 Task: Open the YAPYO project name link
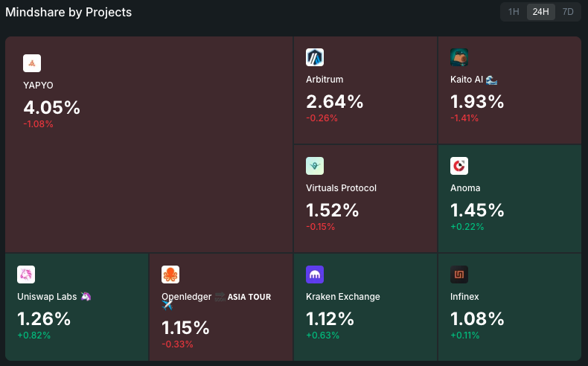tap(39, 86)
